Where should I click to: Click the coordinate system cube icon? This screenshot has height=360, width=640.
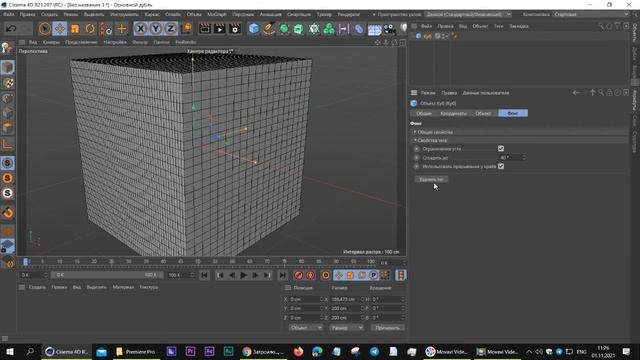click(186, 29)
